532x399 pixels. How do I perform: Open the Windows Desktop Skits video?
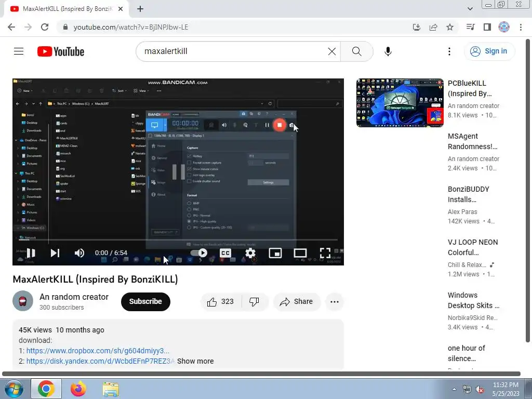click(473, 300)
